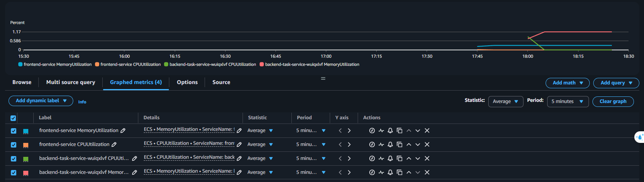644x182 pixels.
Task: Create alarm bell for backend CPUUtilization row
Action: tap(390, 158)
